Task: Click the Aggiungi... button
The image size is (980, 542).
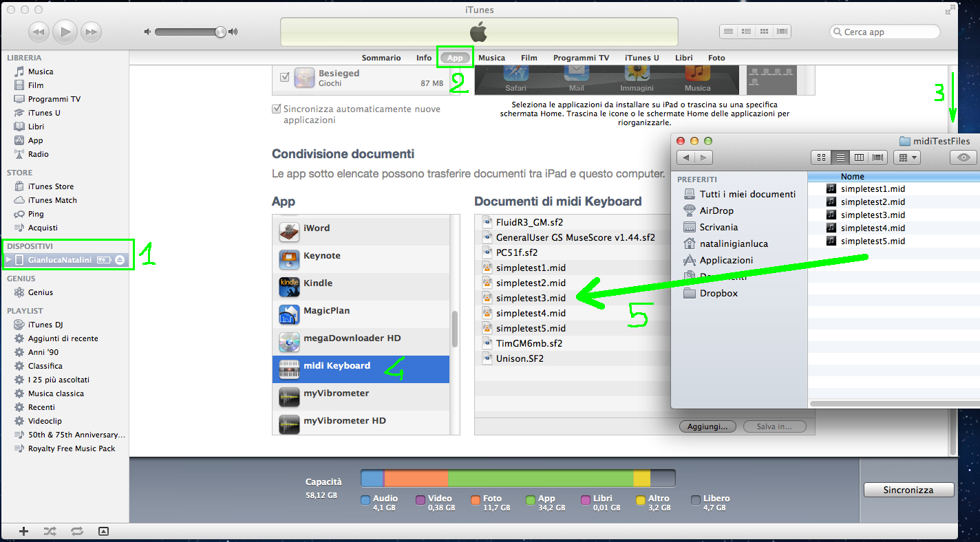Action: pos(707,426)
